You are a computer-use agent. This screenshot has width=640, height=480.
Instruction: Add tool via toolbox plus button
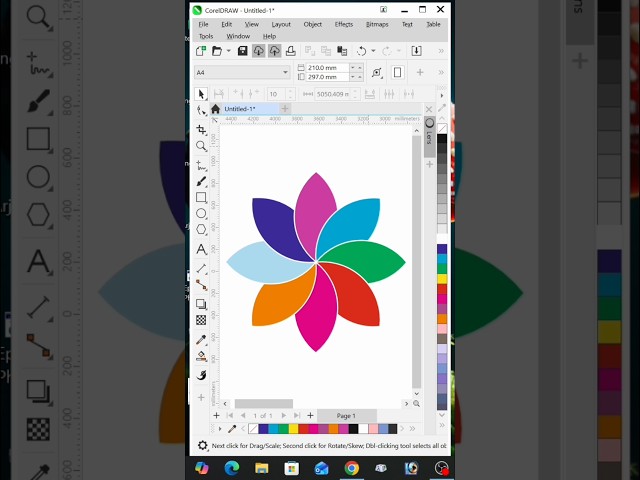click(201, 398)
